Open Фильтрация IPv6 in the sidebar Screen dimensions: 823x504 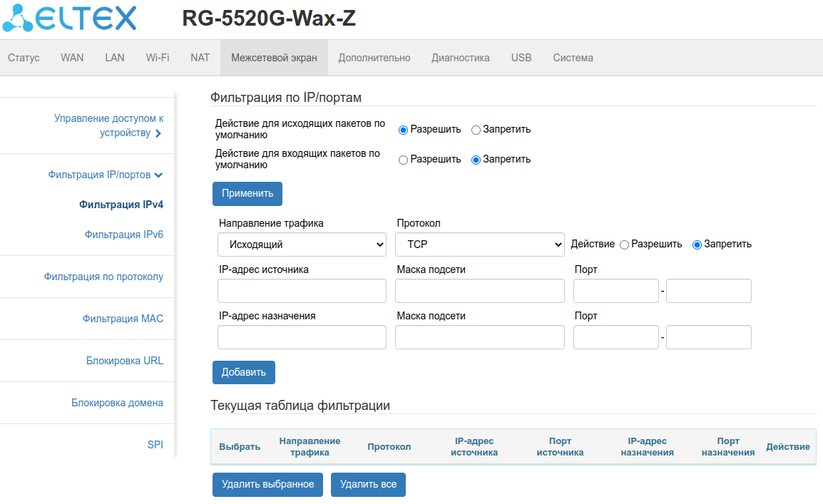(x=123, y=235)
